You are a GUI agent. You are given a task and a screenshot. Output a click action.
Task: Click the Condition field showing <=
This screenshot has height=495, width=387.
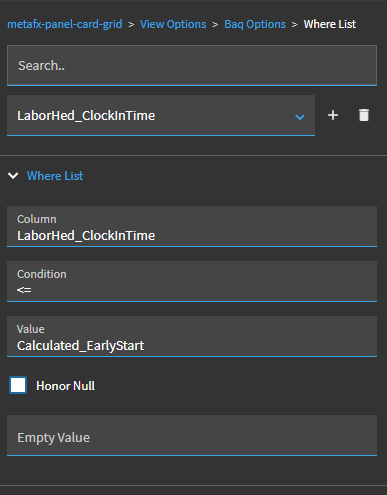[192, 281]
